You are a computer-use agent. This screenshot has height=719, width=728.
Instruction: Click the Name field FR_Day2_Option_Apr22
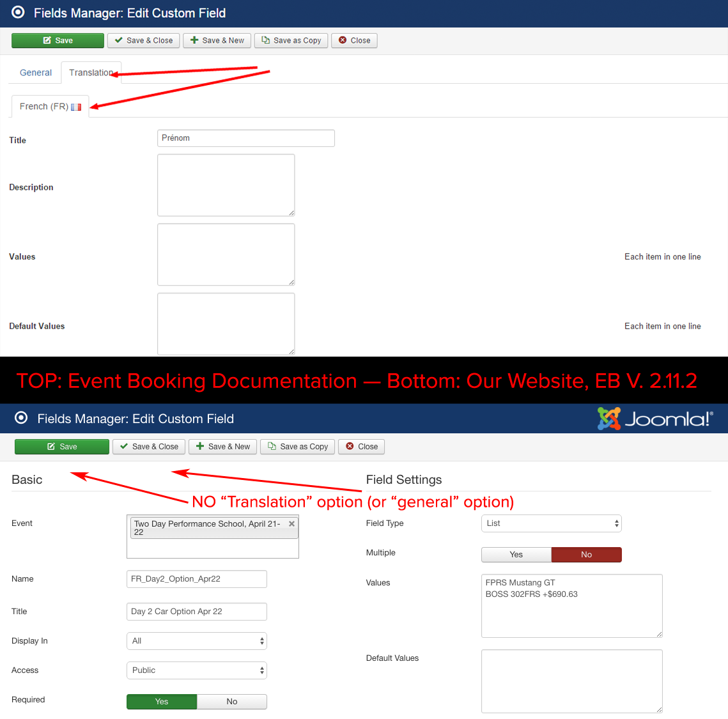(x=196, y=579)
